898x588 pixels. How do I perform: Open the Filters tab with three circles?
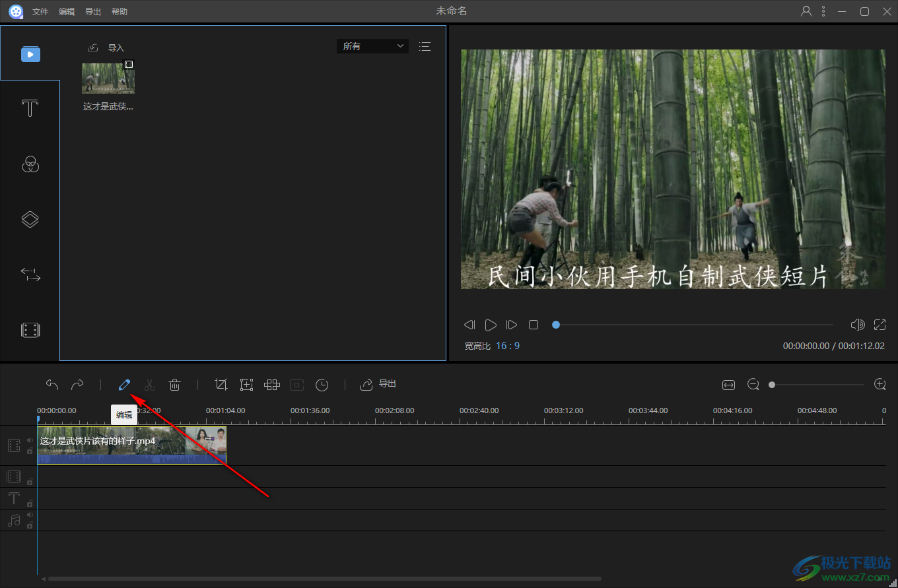pos(30,164)
